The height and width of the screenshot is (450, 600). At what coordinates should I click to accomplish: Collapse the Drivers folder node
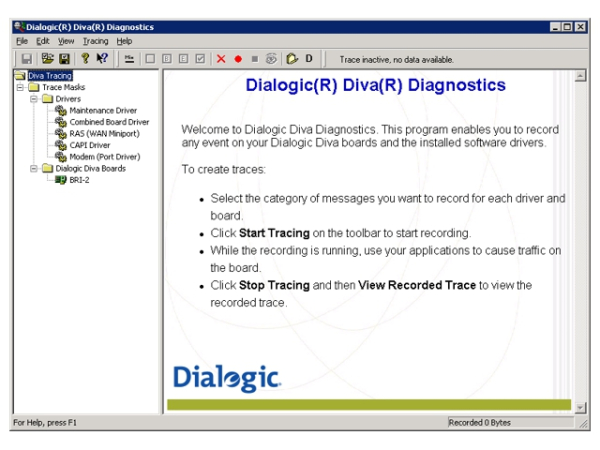tap(33, 99)
